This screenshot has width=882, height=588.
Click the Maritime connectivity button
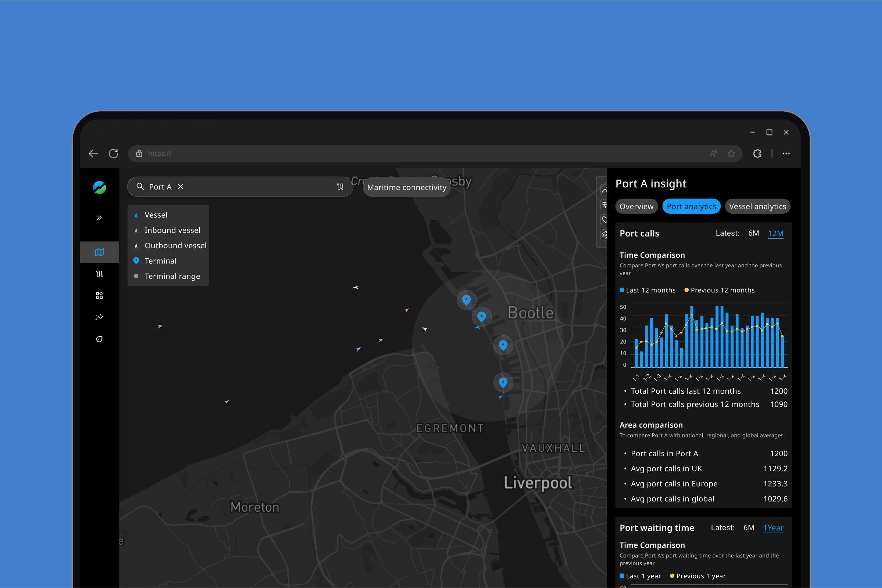(x=406, y=188)
